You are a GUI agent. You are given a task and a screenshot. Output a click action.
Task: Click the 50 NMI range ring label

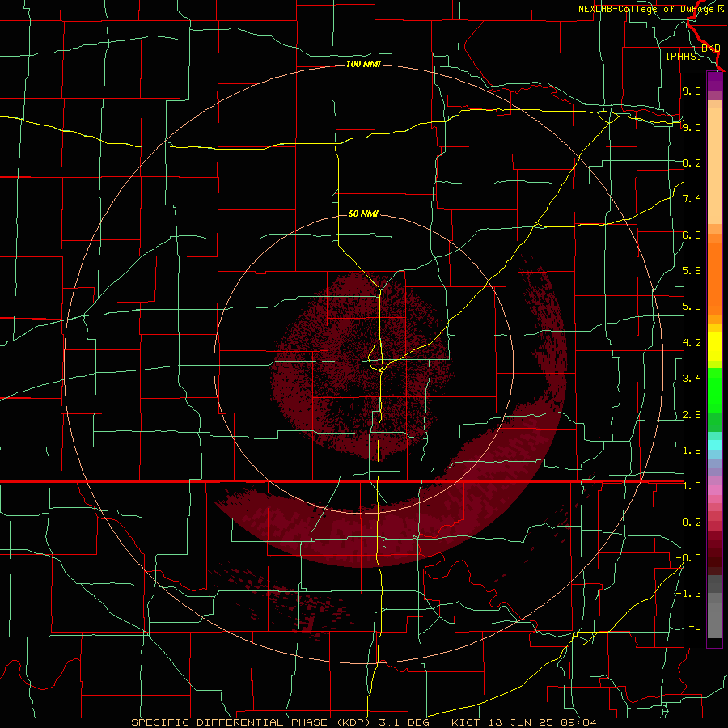click(x=363, y=214)
